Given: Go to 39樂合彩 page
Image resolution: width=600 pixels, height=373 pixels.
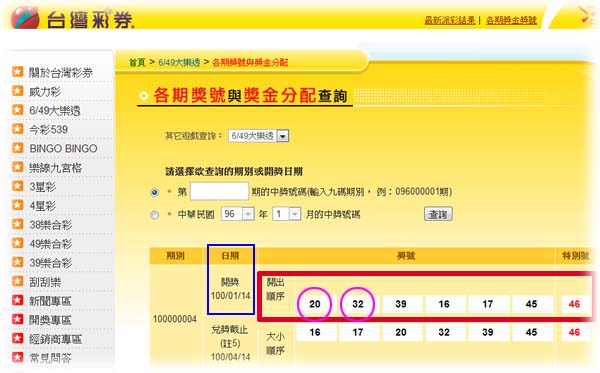Looking at the screenshot, I should (51, 263).
